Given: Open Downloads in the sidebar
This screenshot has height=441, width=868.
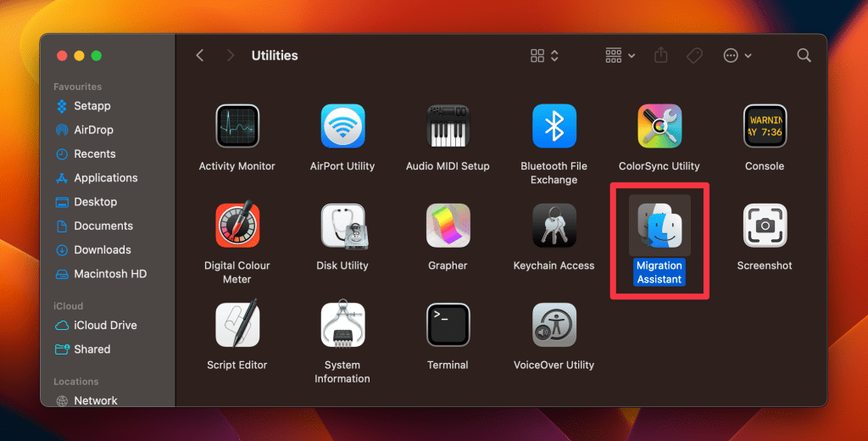Looking at the screenshot, I should (93, 250).
